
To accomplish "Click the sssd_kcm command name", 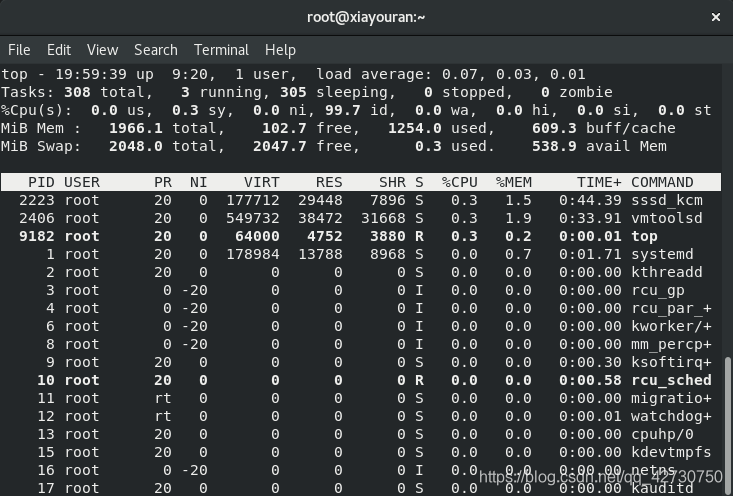I will pyautogui.click(x=667, y=200).
